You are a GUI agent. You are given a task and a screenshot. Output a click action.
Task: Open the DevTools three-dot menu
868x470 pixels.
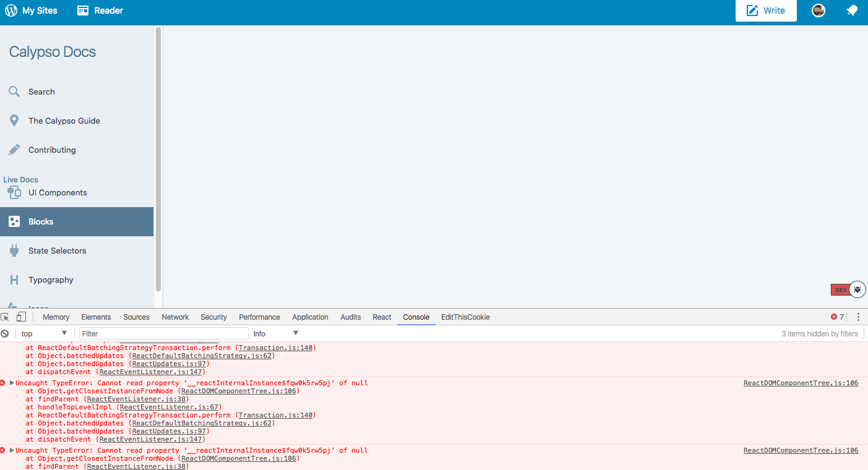pos(858,317)
